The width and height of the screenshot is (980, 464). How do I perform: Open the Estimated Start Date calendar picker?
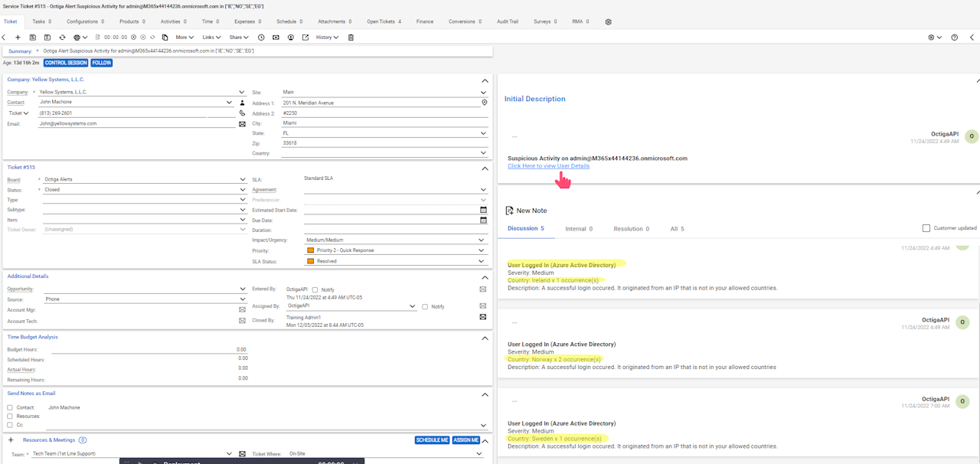[x=483, y=210]
